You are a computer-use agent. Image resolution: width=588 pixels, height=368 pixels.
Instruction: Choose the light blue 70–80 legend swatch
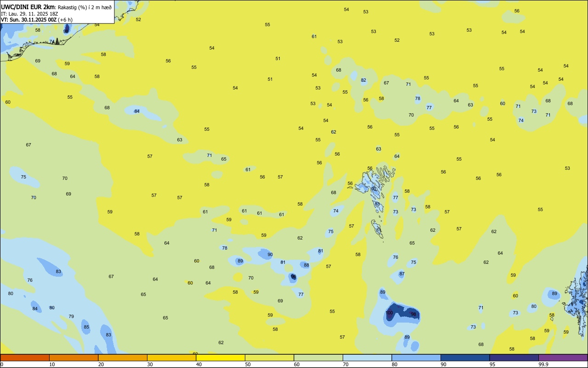367,357
